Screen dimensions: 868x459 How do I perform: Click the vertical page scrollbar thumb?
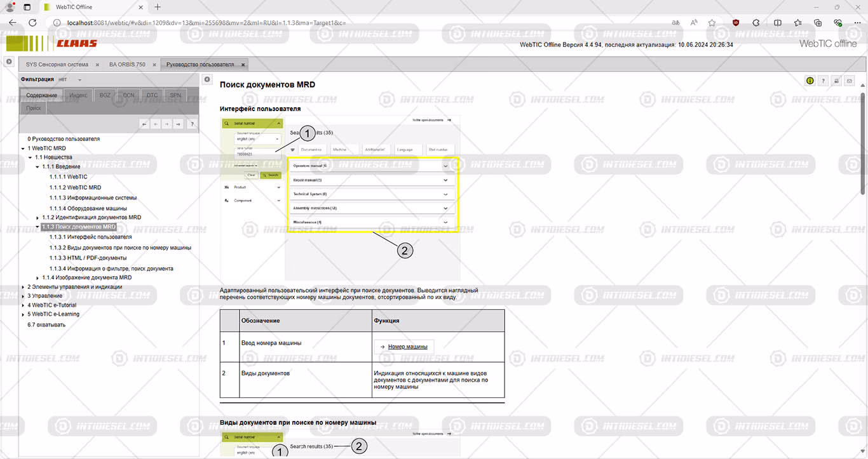(862, 143)
